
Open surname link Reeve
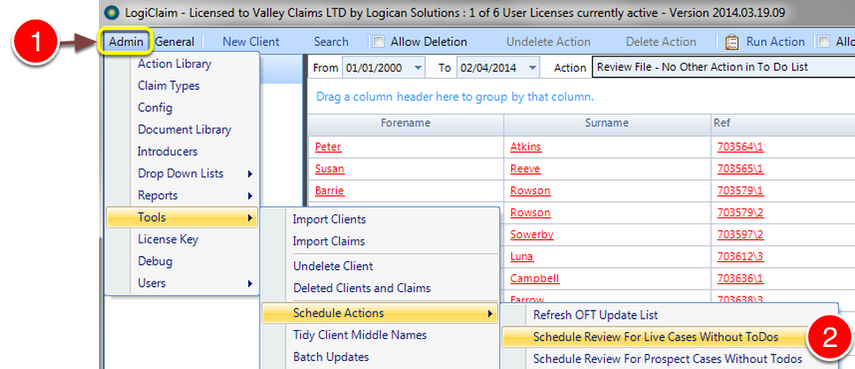pos(525,169)
